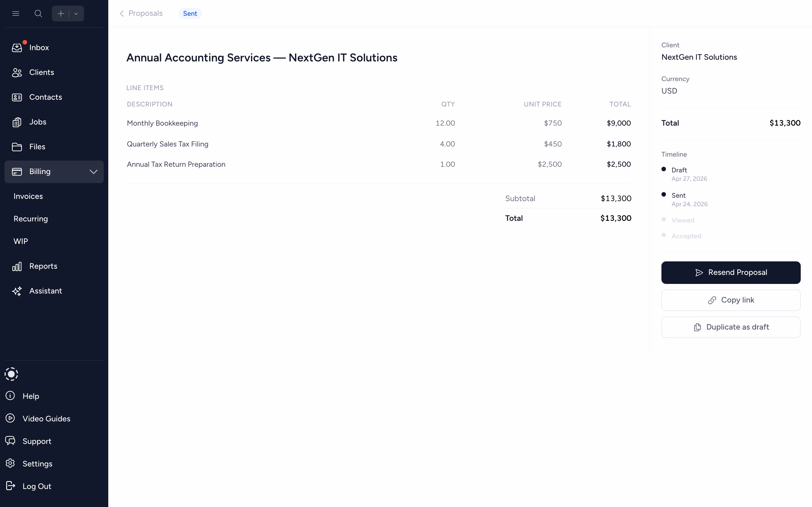Click the Resend Proposal button
The image size is (812, 507).
pyautogui.click(x=731, y=272)
